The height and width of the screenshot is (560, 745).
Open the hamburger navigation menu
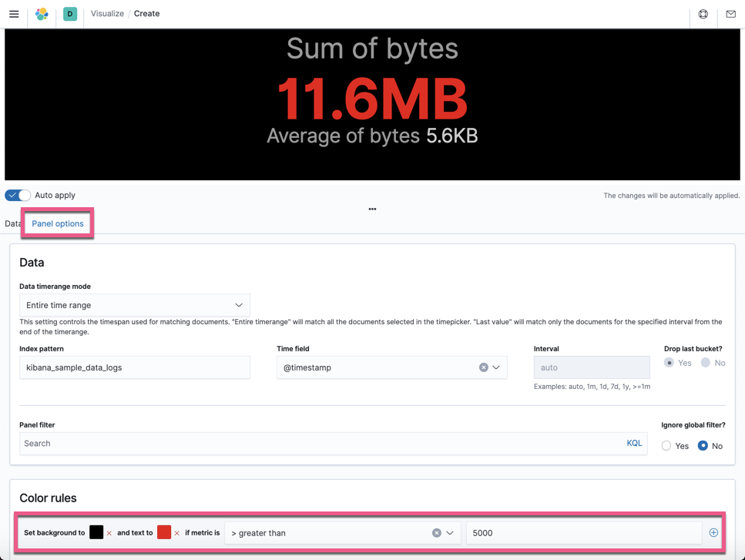click(14, 13)
